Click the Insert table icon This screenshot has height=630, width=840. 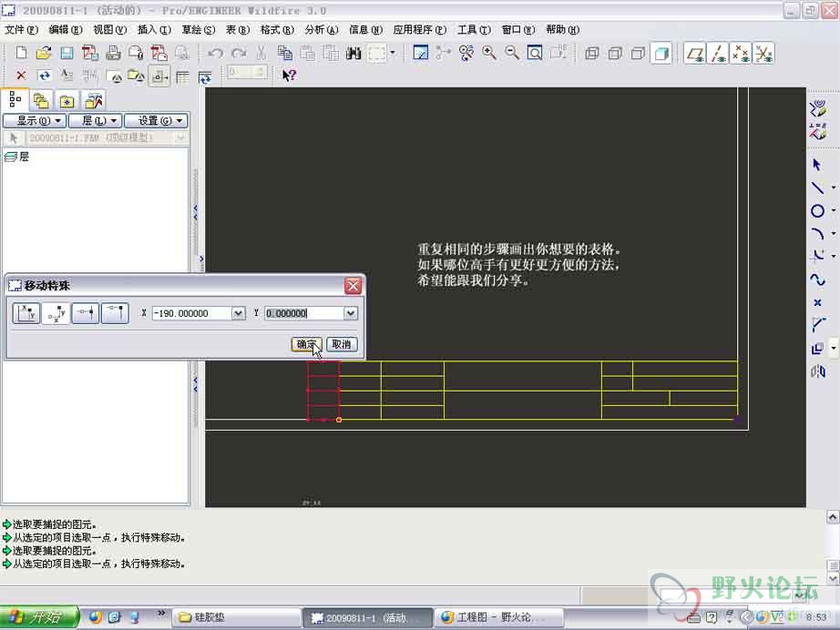pos(183,77)
